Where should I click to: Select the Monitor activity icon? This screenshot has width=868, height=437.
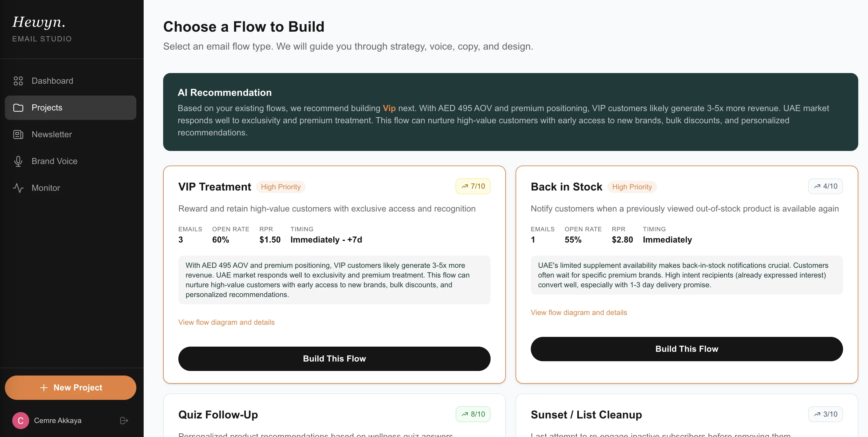[x=18, y=188]
